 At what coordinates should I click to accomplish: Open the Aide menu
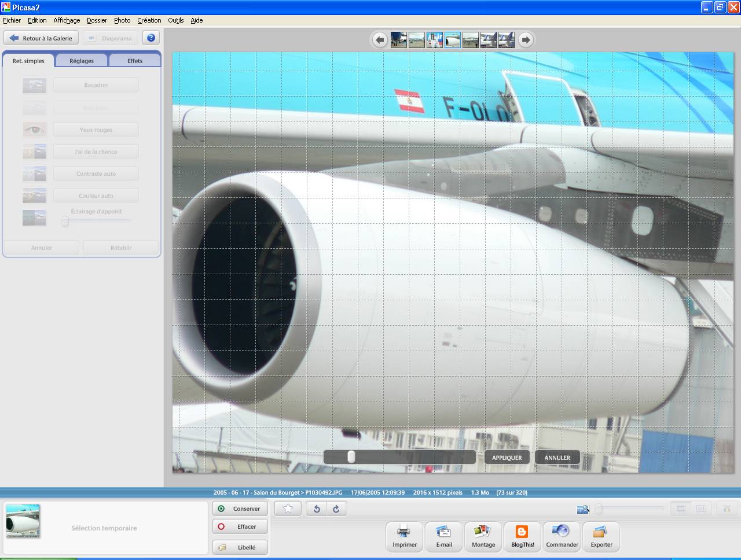pos(197,20)
